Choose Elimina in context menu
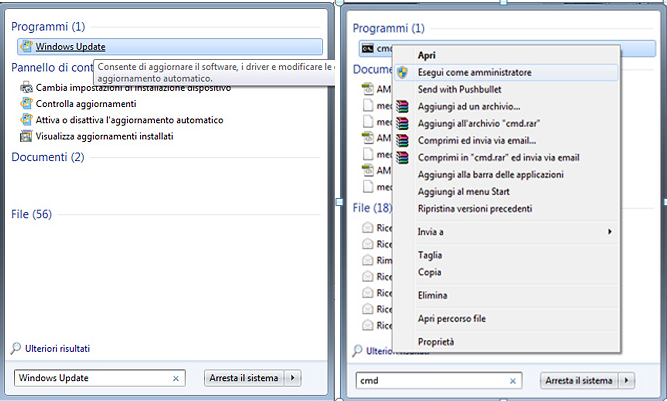Screen dimensions: 667x401 click(x=432, y=295)
